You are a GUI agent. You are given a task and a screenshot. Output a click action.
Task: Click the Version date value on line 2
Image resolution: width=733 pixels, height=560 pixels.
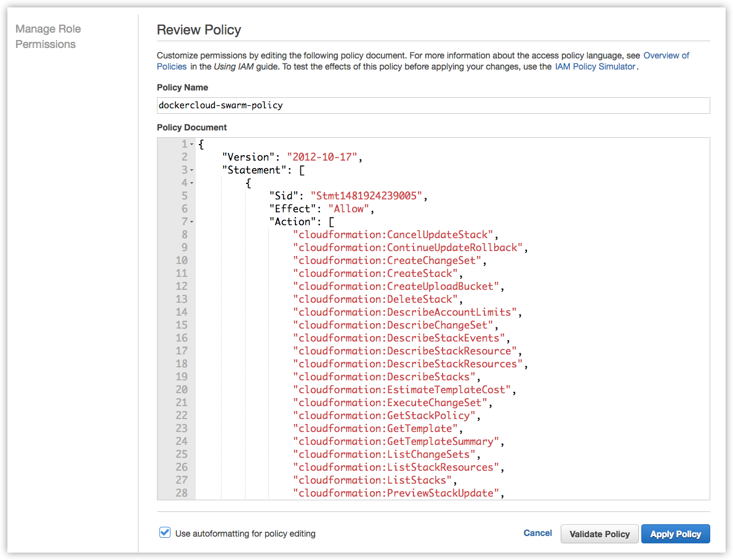coord(322,157)
